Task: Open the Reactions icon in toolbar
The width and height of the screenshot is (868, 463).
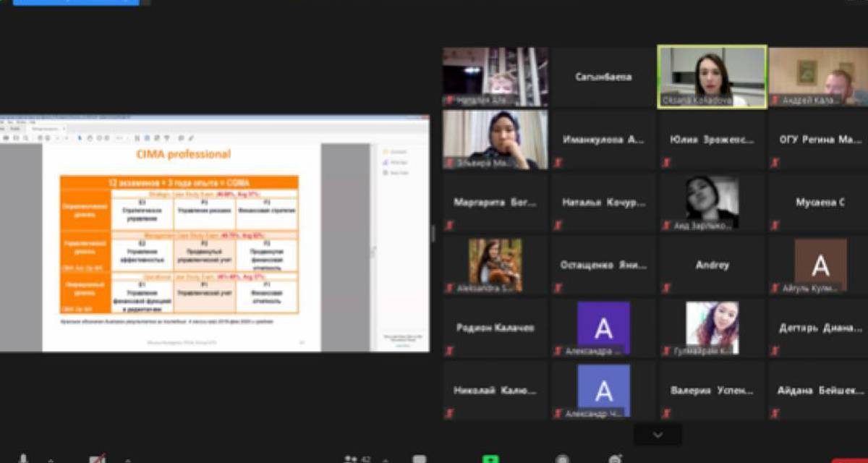Action: pyautogui.click(x=616, y=459)
